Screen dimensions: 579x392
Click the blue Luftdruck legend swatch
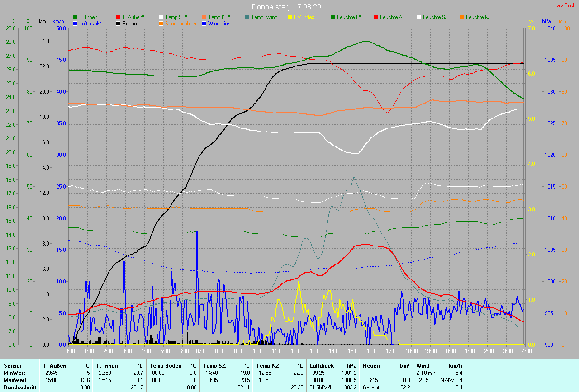tap(75, 23)
